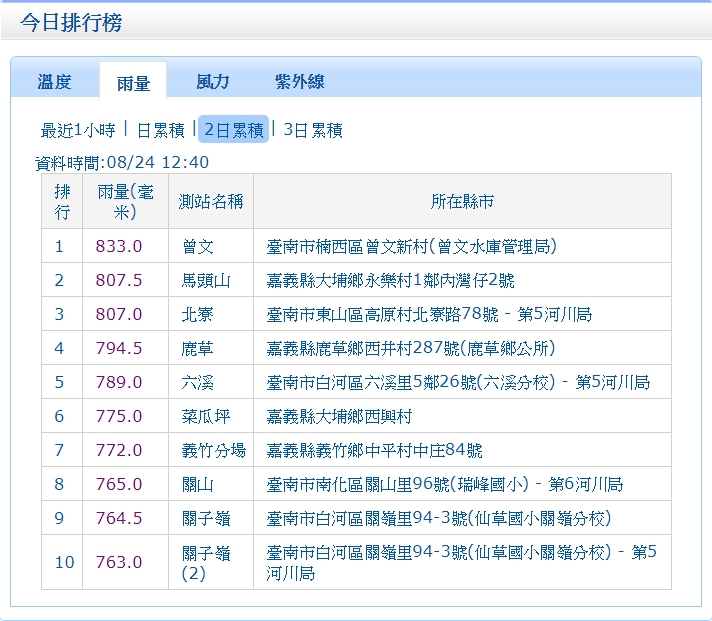712x621 pixels.
Task: Click rainfall value 765.0
Action: point(119,485)
